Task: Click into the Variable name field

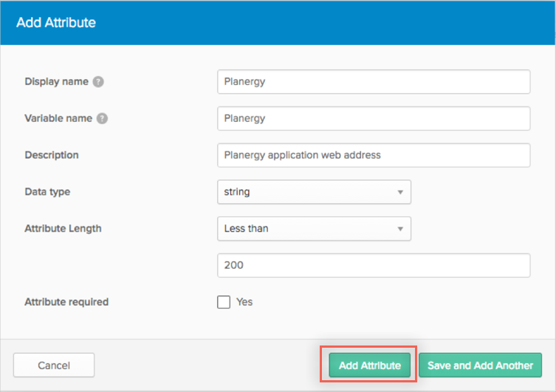Action: click(x=374, y=118)
